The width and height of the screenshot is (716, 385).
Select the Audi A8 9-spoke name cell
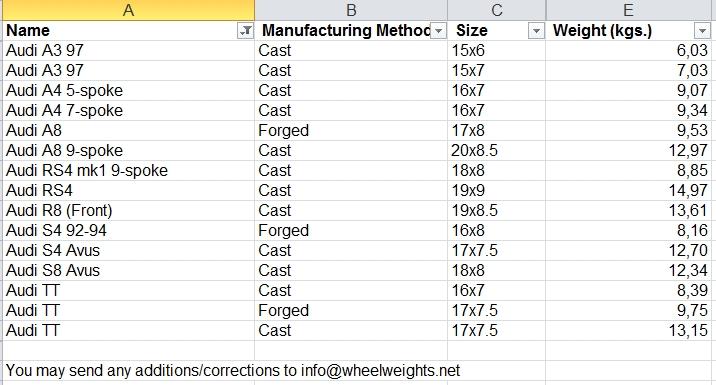129,150
